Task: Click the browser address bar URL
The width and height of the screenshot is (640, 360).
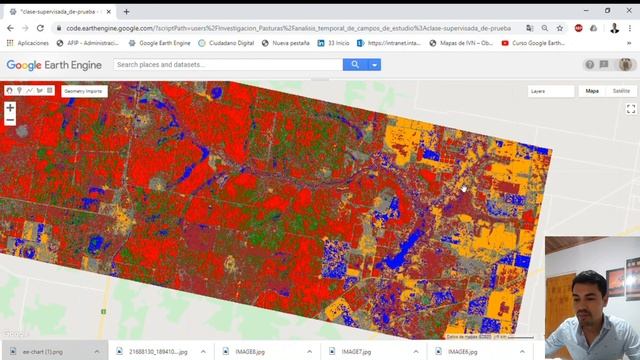Action: click(x=288, y=28)
